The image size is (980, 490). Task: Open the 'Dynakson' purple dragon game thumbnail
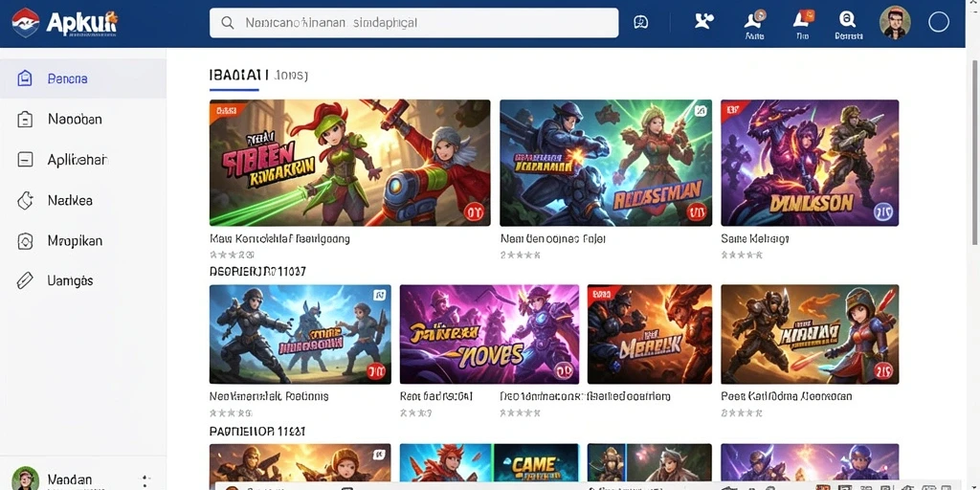(810, 163)
